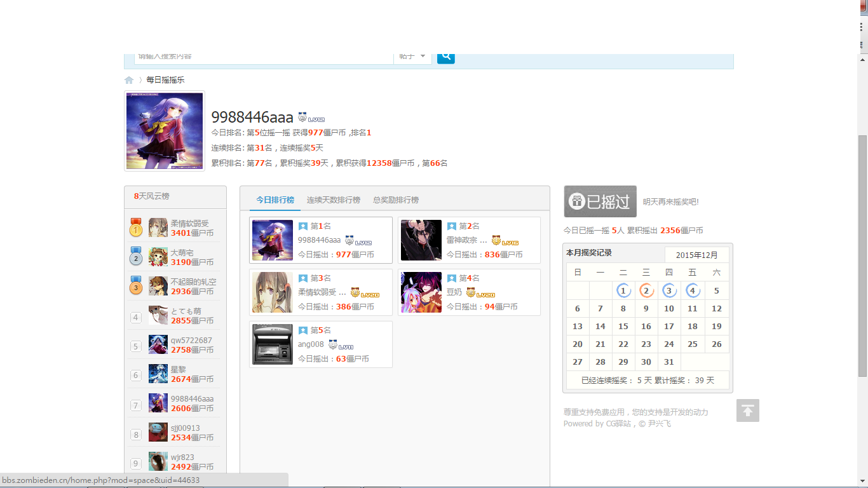The height and width of the screenshot is (488, 868).
Task: Click calendar date 31
Action: point(669,362)
